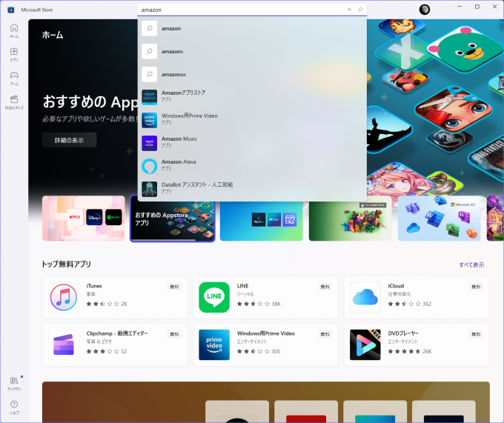Clear the search box with the X icon
This screenshot has width=504, height=423.
click(x=349, y=10)
